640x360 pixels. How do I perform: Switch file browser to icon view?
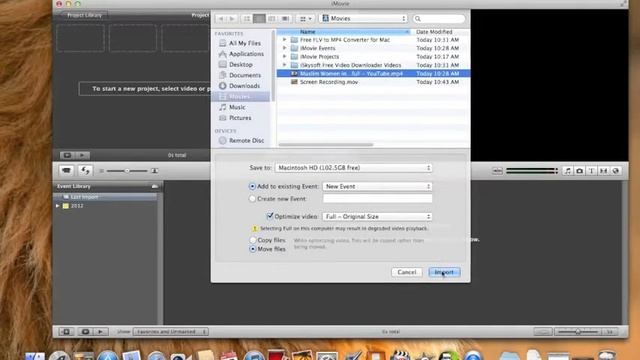click(x=247, y=19)
